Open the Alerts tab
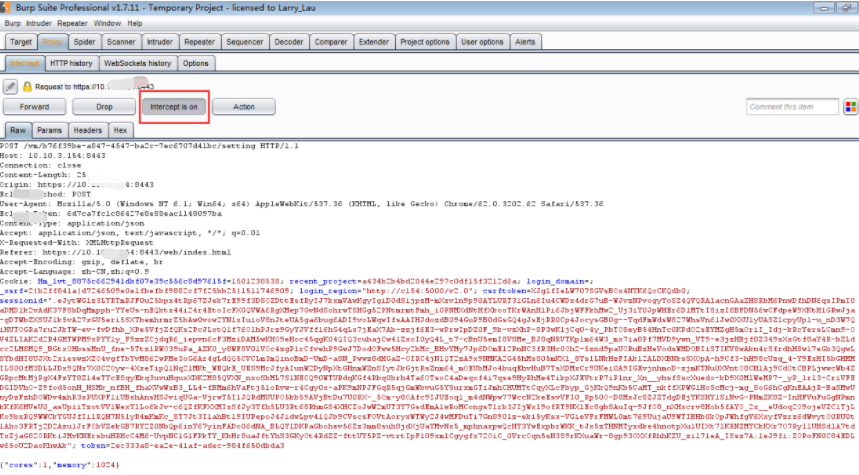This screenshot has width=859, height=475. tap(525, 42)
